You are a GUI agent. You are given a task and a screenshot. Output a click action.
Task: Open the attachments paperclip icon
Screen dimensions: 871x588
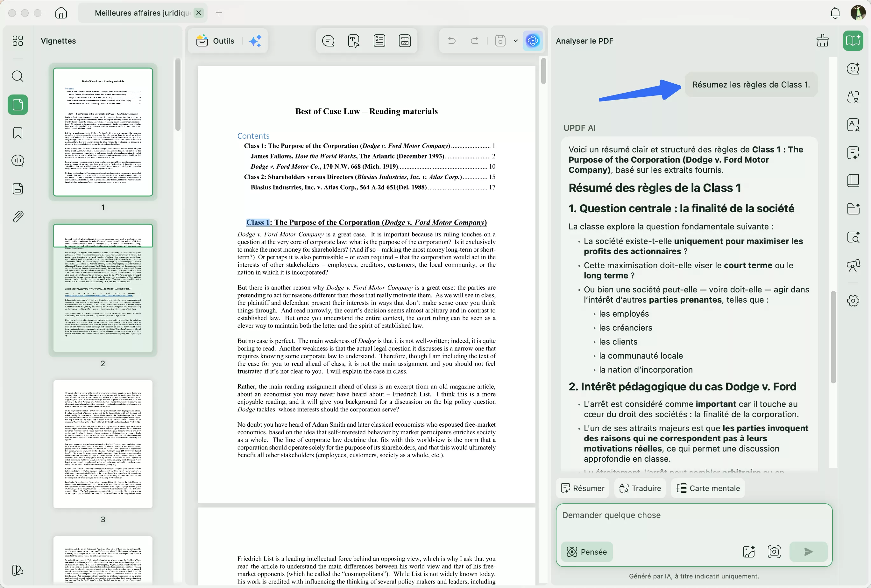[18, 216]
